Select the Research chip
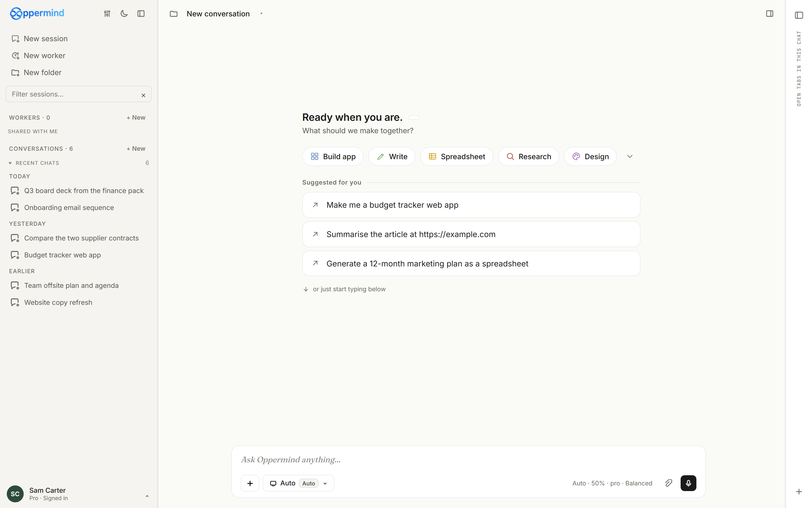The height and width of the screenshot is (508, 812). (528, 157)
